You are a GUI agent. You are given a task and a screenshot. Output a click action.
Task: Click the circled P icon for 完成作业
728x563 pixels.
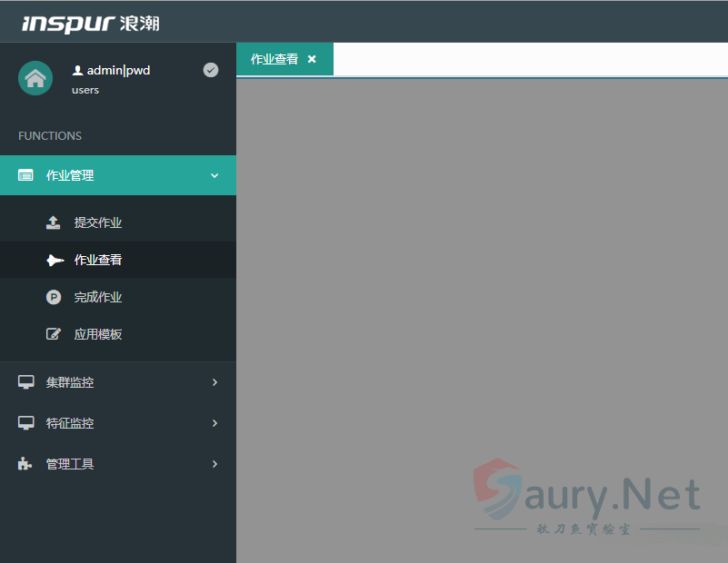point(54,297)
